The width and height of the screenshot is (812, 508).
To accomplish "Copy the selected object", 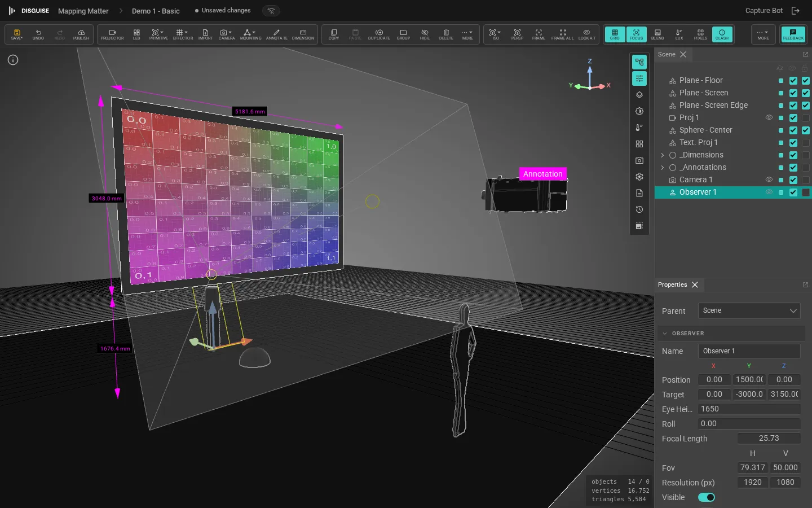I will pos(334,34).
